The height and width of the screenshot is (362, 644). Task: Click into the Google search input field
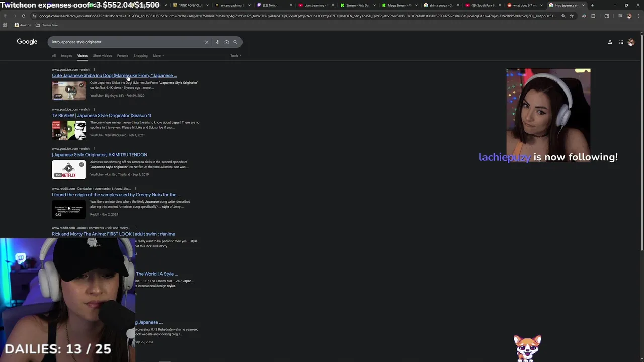pos(126,42)
